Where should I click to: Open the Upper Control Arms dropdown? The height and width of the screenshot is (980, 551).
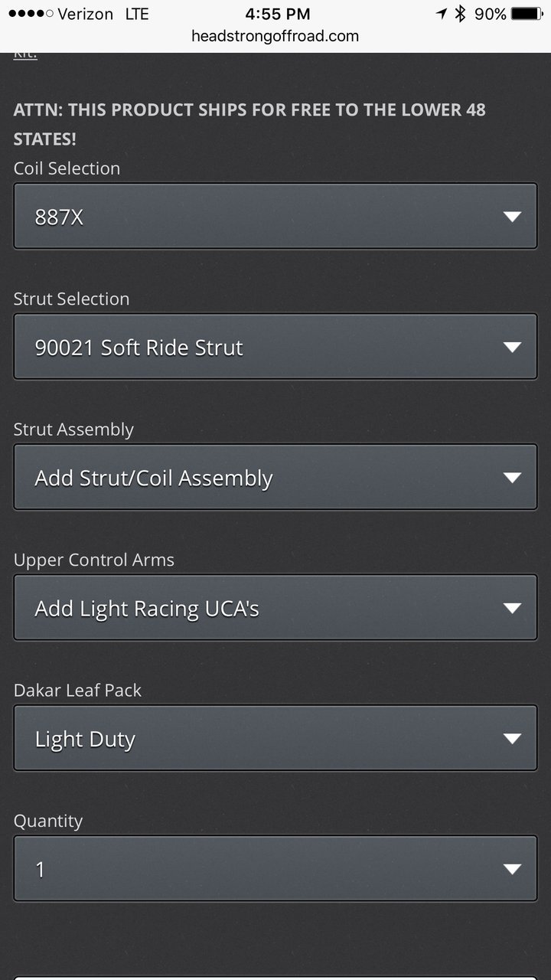click(275, 608)
